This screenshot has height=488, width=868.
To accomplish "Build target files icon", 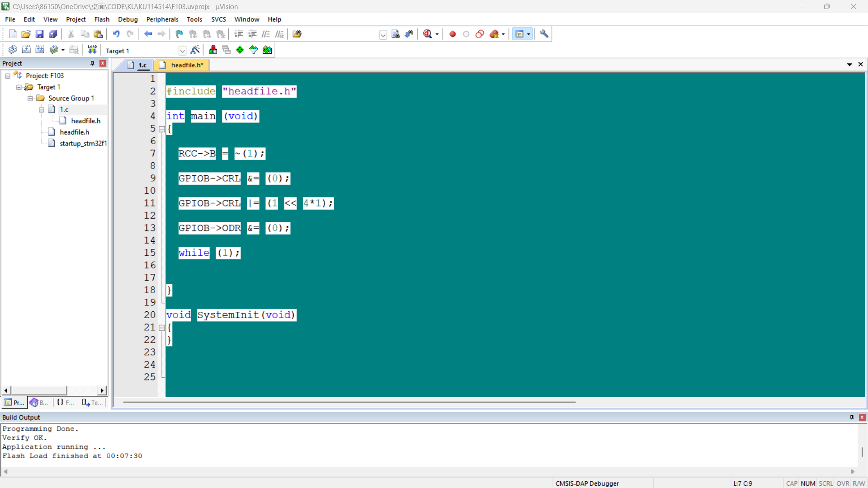I will click(26, 50).
